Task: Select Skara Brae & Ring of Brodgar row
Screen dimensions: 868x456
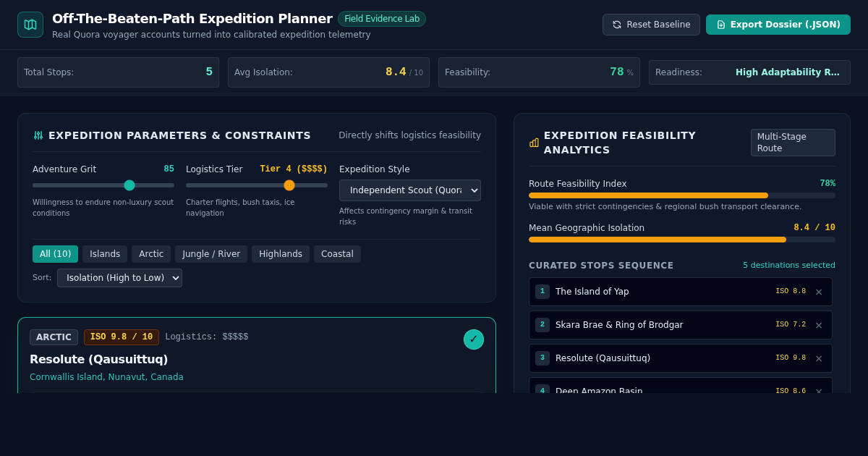Action: click(x=681, y=325)
